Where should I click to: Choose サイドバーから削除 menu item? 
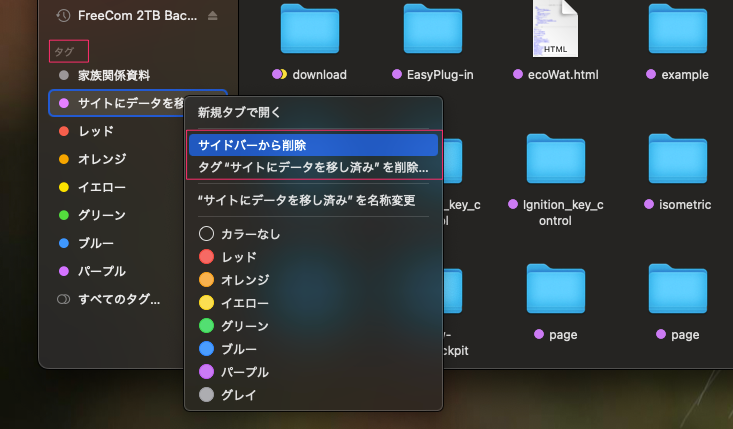tap(252, 145)
